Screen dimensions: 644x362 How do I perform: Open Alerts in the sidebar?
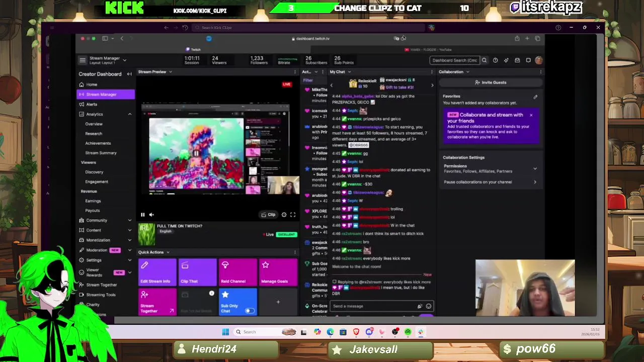coord(92,104)
